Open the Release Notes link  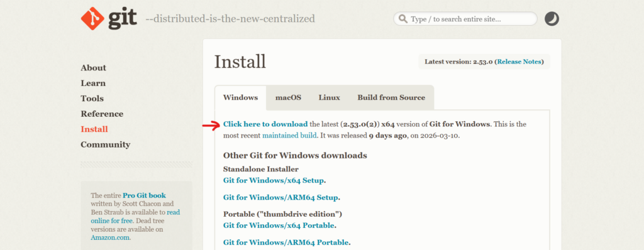point(519,62)
